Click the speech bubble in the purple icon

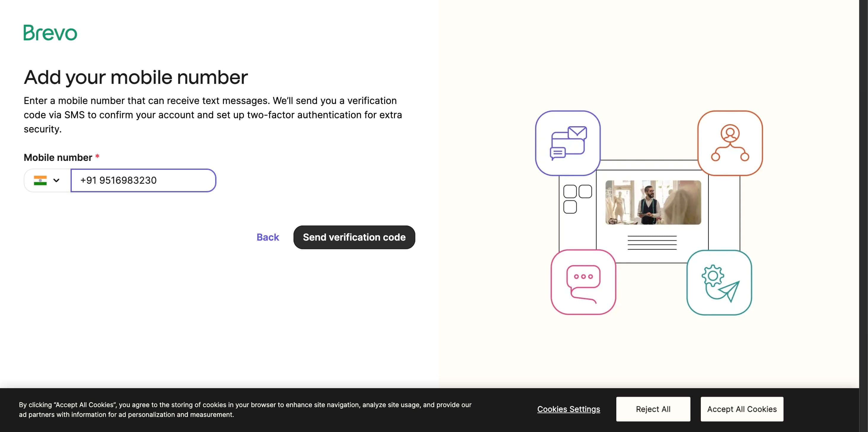tap(558, 152)
